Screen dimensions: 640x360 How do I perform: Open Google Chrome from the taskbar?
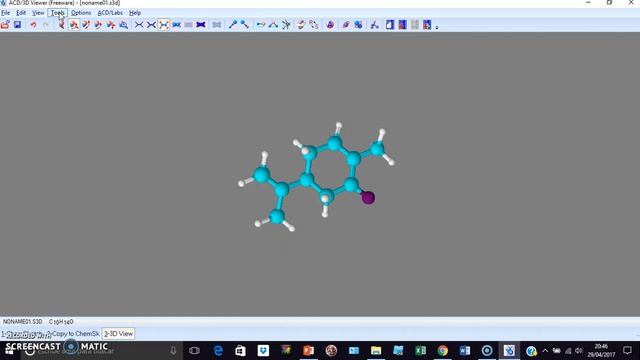pos(442,351)
